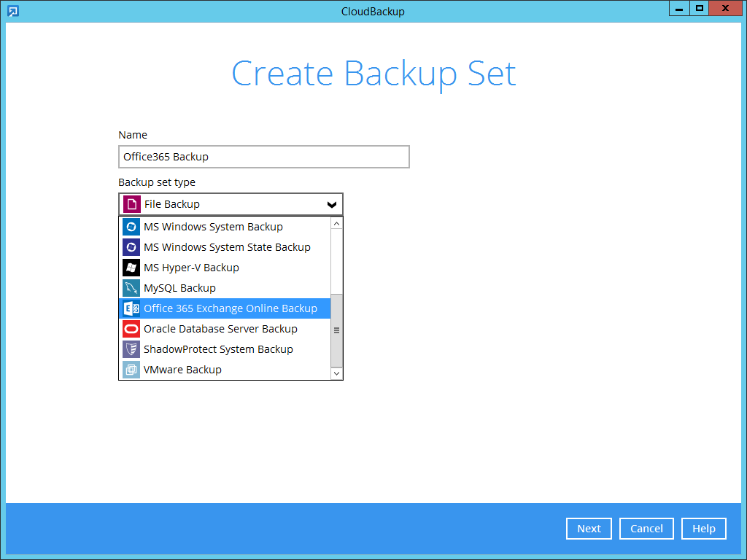This screenshot has height=560, width=747.
Task: Click the MySQL Backup dolphin icon
Action: coord(131,288)
